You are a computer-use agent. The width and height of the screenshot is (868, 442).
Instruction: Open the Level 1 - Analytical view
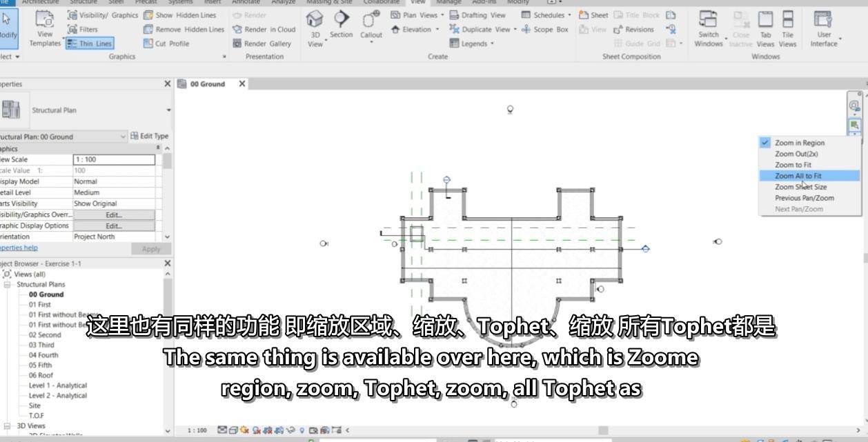(57, 386)
